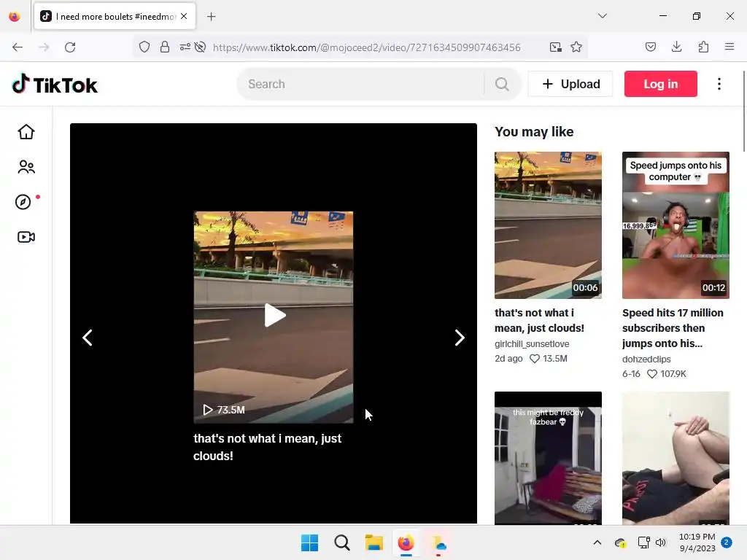Open dohzedclips profile link
Image resolution: width=747 pixels, height=560 pixels.
646,359
